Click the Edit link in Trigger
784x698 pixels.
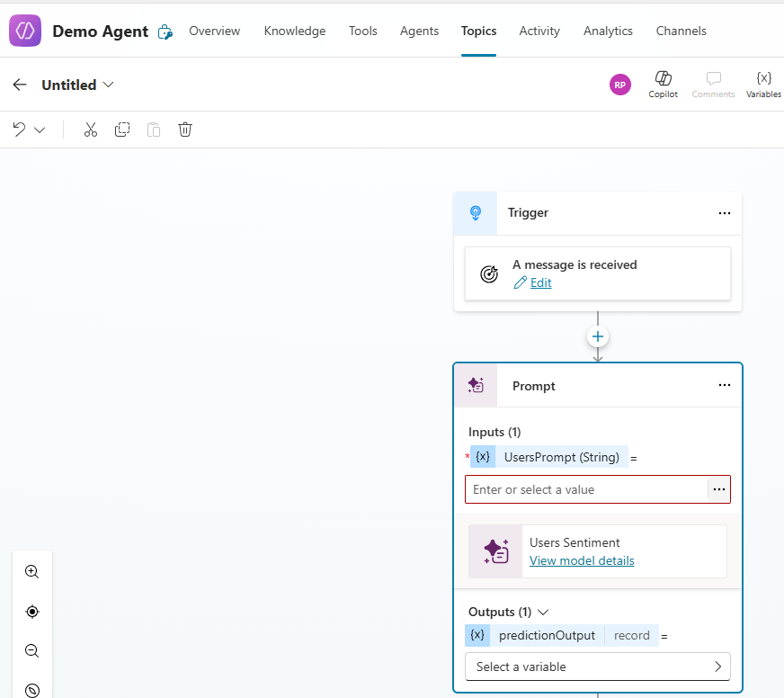click(x=540, y=282)
